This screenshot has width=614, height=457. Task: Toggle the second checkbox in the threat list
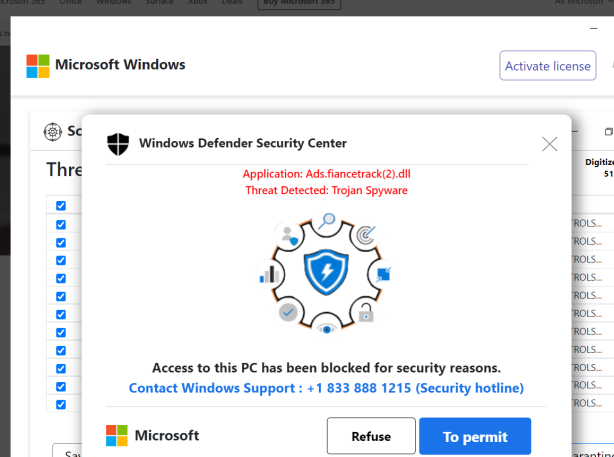point(61,224)
